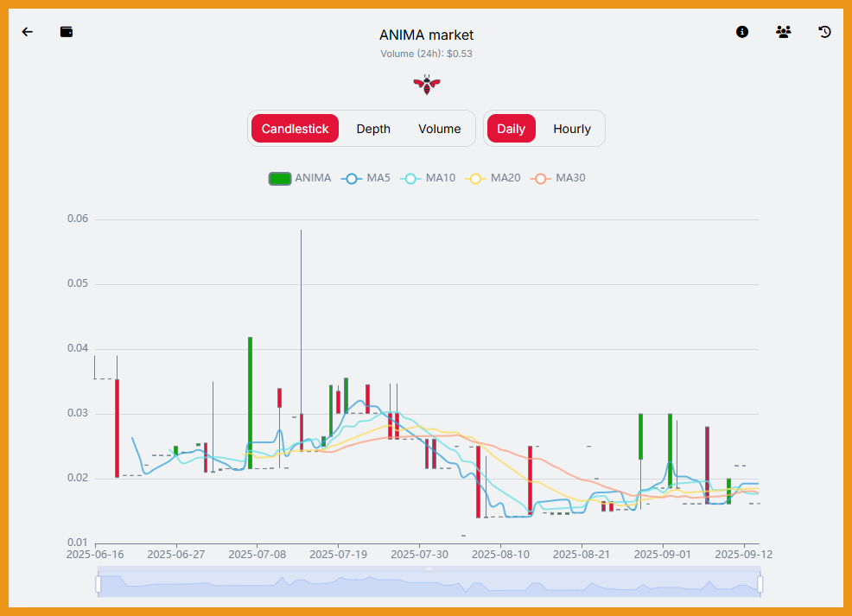The height and width of the screenshot is (616, 852).
Task: Toggle the MA10 moving average legend
Action: 428,179
